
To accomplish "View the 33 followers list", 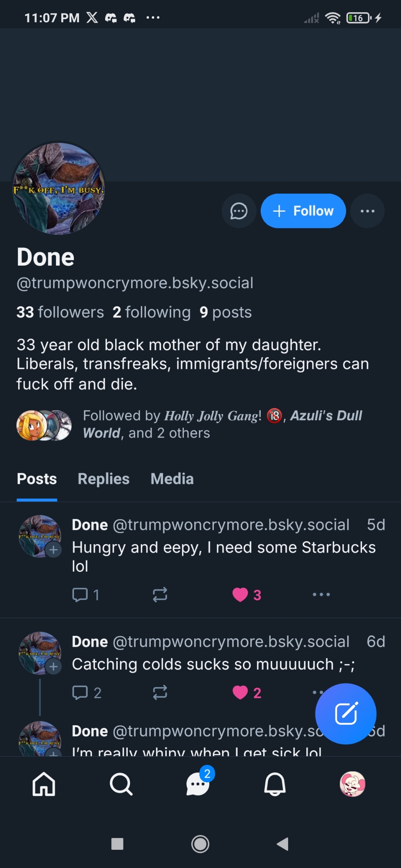I will coord(60,312).
